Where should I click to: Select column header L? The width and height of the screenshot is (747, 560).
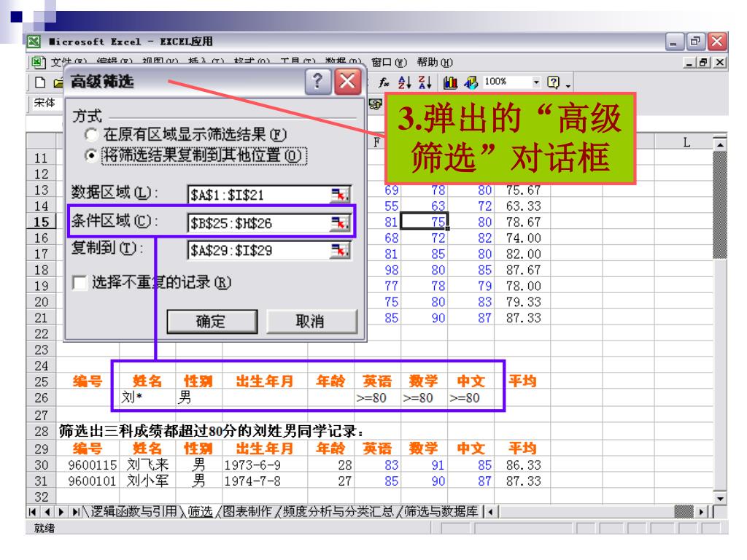pos(686,142)
